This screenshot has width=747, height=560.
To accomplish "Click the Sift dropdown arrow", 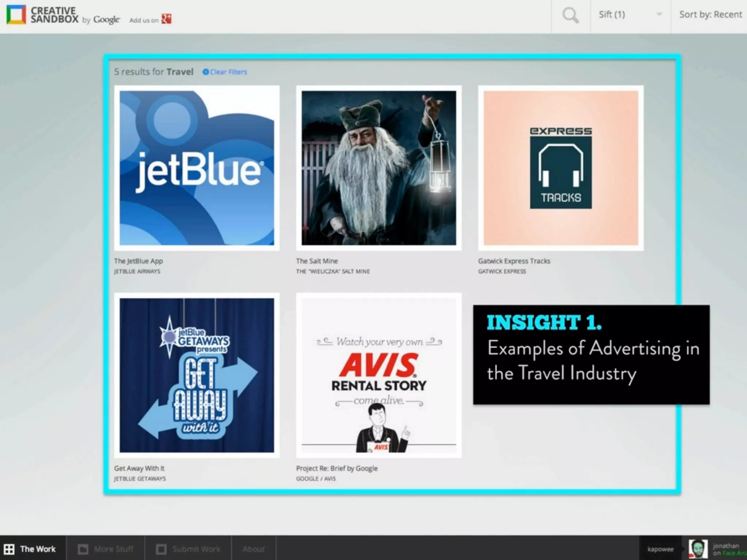I will coord(659,15).
